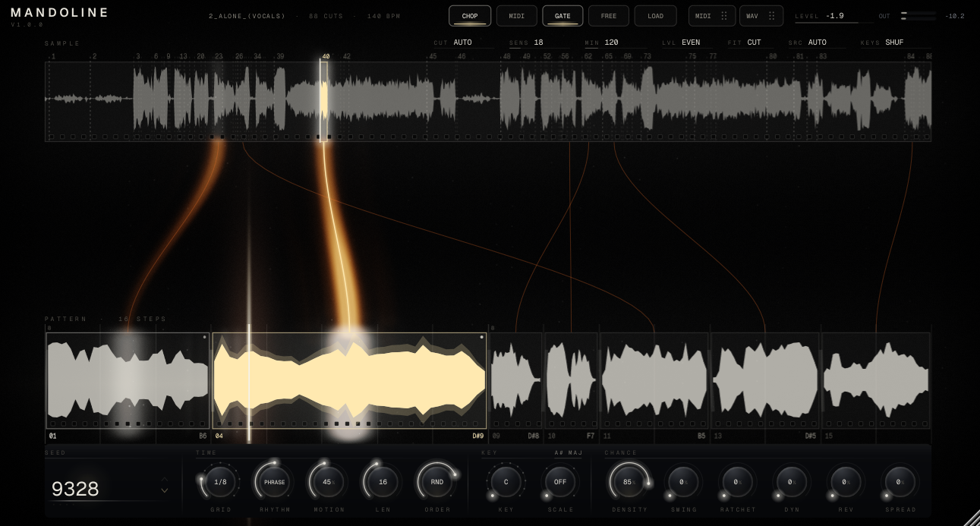The width and height of the screenshot is (980, 526).
Task: Adjust the SENS 18 value
Action: 538,43
